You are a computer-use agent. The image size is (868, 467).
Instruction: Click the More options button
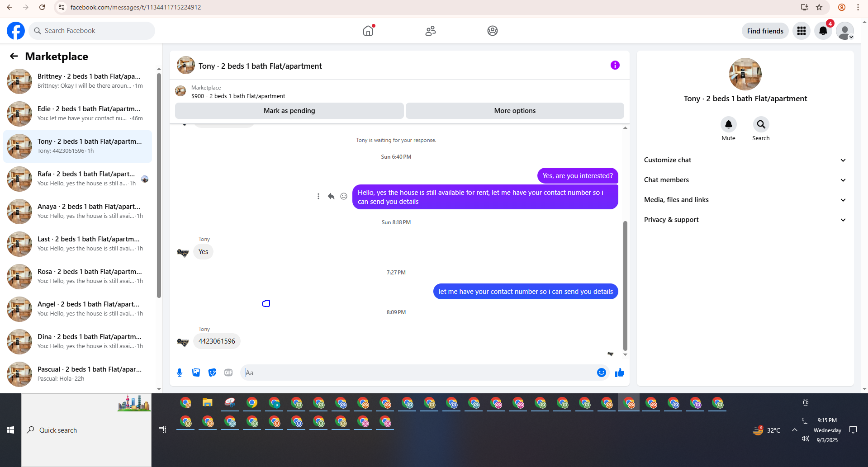point(515,111)
